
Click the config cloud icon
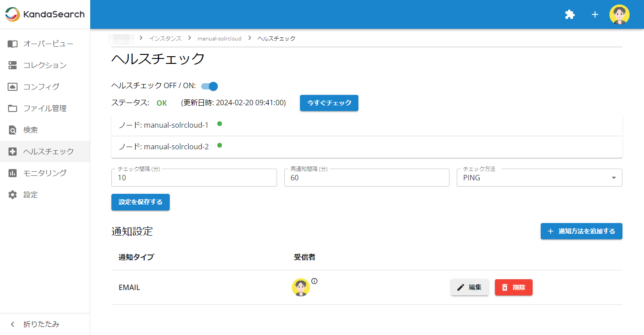tap(13, 87)
